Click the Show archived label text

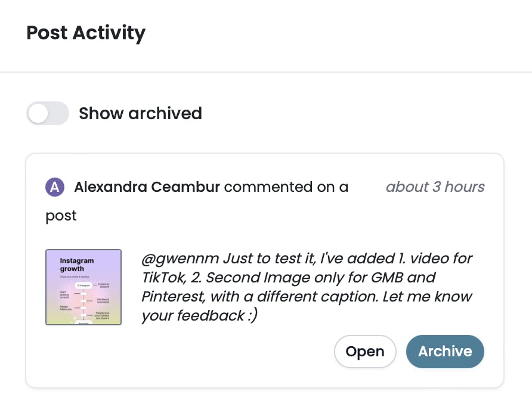point(140,113)
